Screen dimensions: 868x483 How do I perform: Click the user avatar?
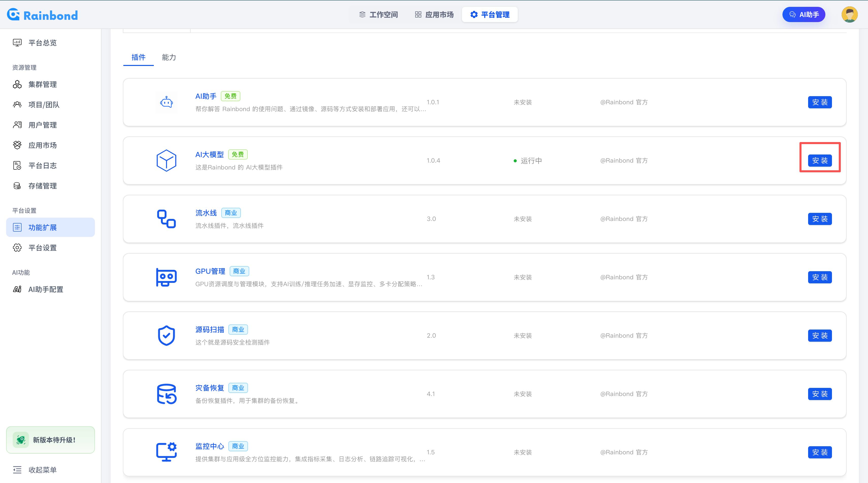pyautogui.click(x=849, y=14)
